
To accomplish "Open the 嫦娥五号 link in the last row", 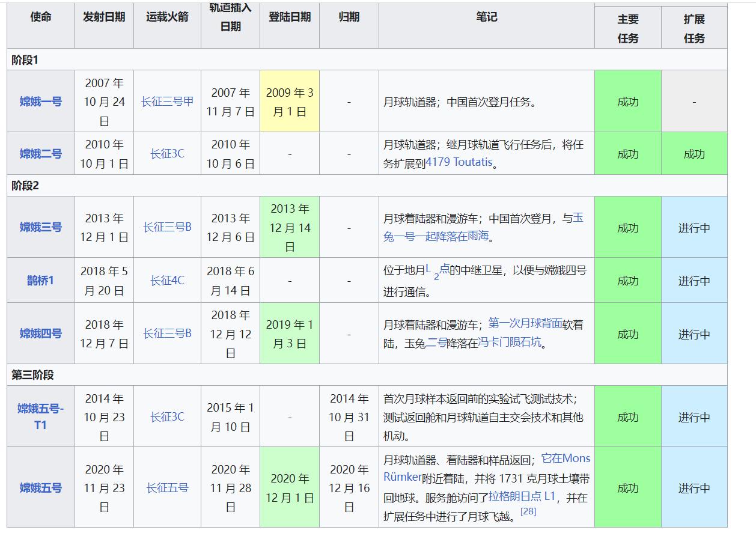I will [40, 488].
